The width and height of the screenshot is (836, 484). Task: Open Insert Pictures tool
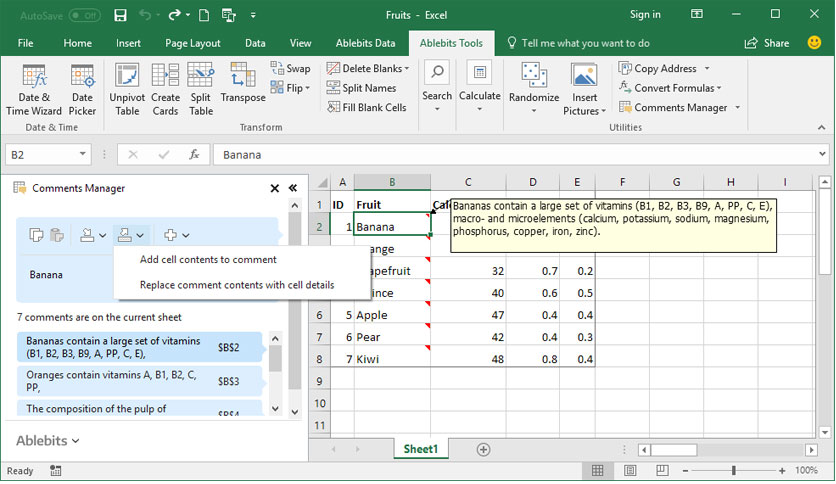[584, 90]
